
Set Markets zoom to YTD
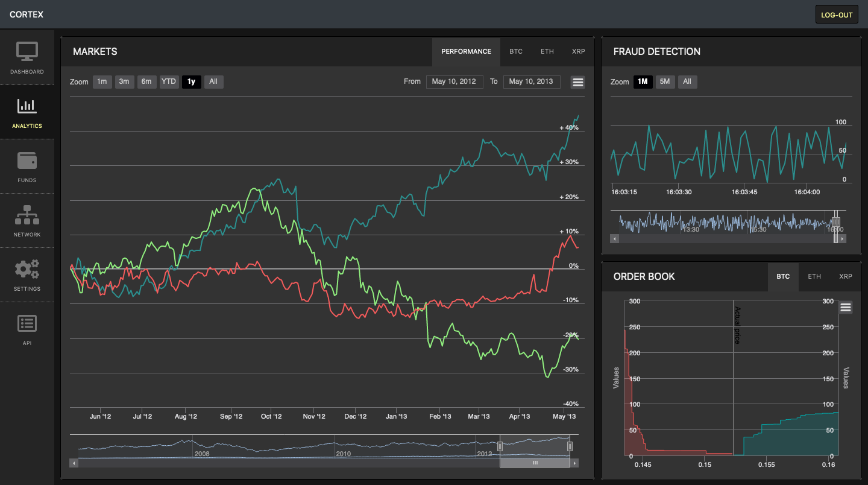pos(169,81)
